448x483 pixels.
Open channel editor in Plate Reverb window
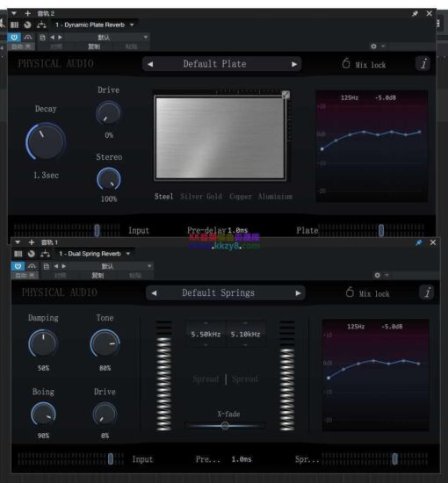[x=14, y=25]
